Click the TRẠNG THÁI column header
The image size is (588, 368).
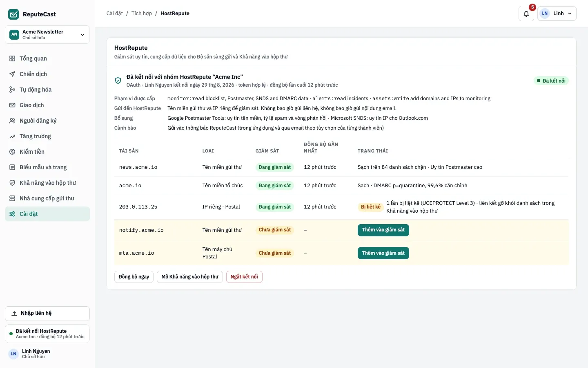tap(373, 151)
